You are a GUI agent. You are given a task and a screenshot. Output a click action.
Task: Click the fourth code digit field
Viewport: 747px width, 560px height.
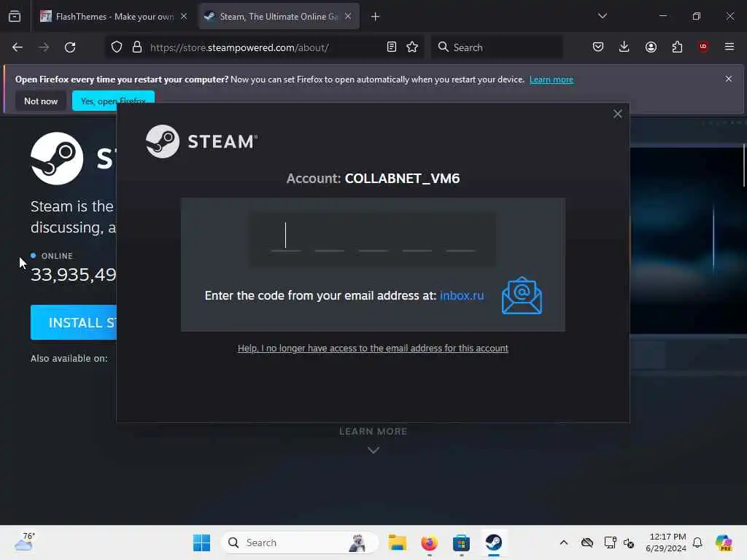coord(417,236)
